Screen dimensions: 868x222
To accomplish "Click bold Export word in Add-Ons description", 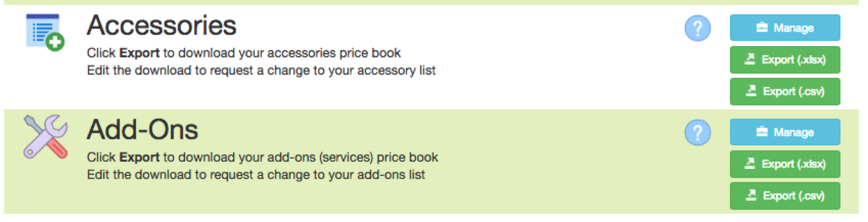I will (139, 157).
